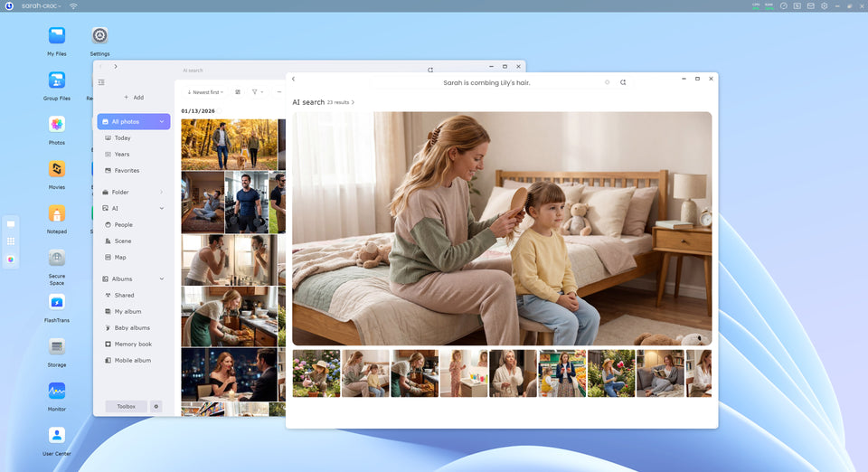Click the AI search refresh icon beside the query

point(623,82)
